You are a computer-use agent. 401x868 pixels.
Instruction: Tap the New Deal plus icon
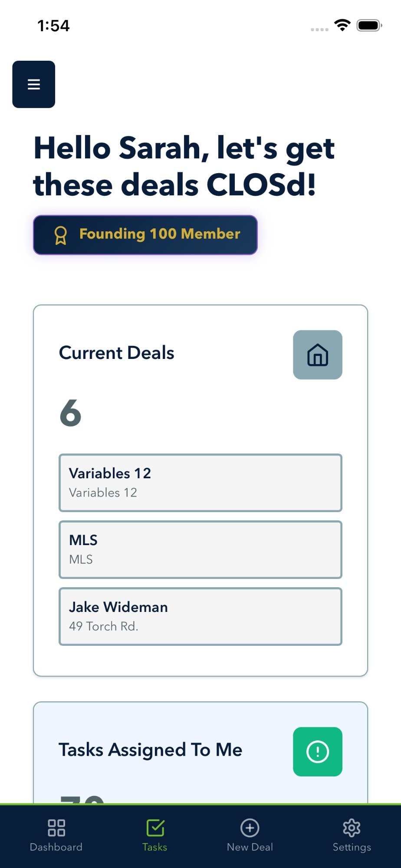(250, 828)
